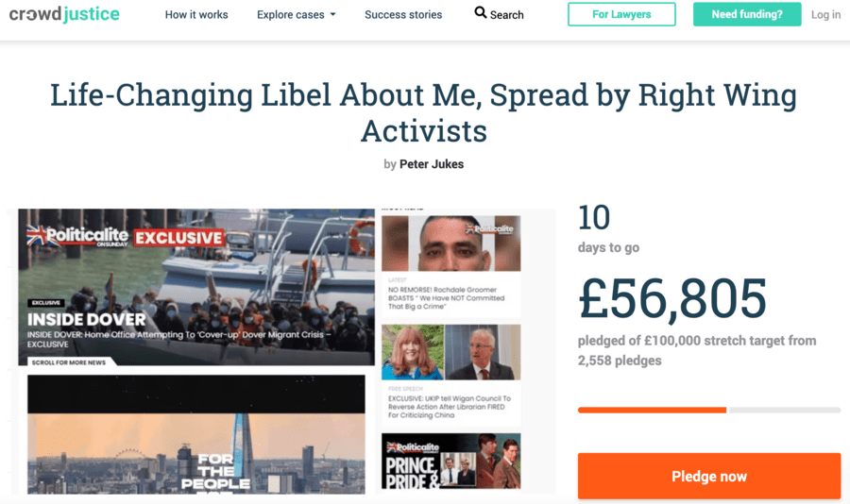Click the Politicalite logo on Dover image
Image resolution: width=850 pixels, height=504 pixels.
click(77, 236)
